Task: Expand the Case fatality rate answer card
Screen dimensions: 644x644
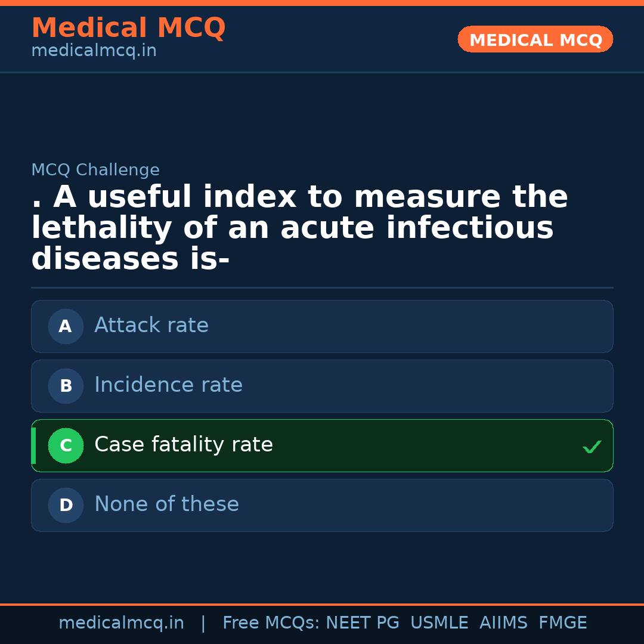Action: [x=322, y=445]
